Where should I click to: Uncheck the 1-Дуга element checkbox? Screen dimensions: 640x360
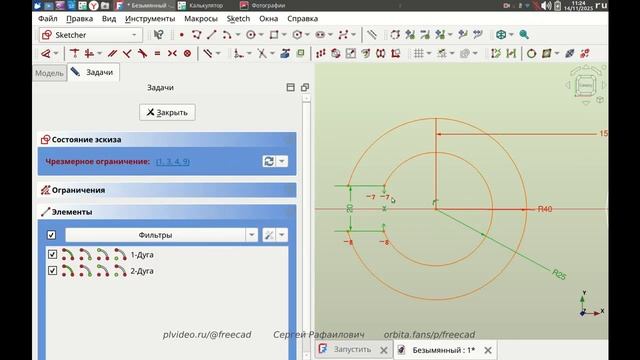click(x=52, y=254)
